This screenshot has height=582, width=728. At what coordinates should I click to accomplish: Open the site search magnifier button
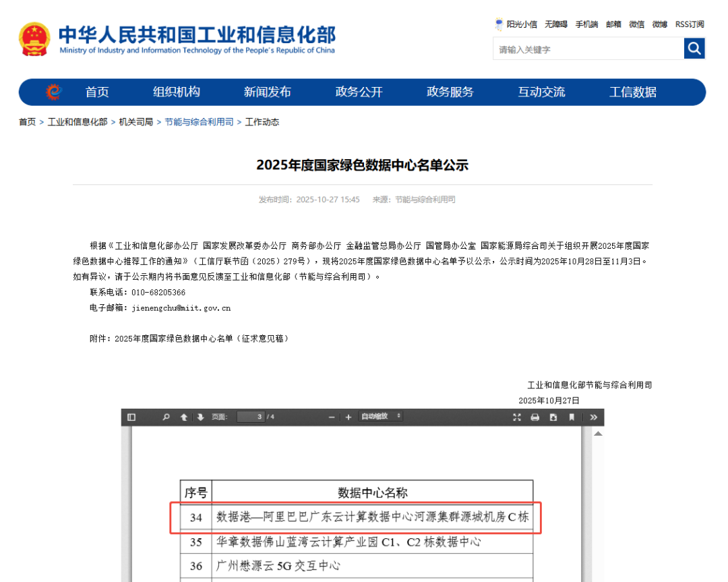(x=694, y=49)
